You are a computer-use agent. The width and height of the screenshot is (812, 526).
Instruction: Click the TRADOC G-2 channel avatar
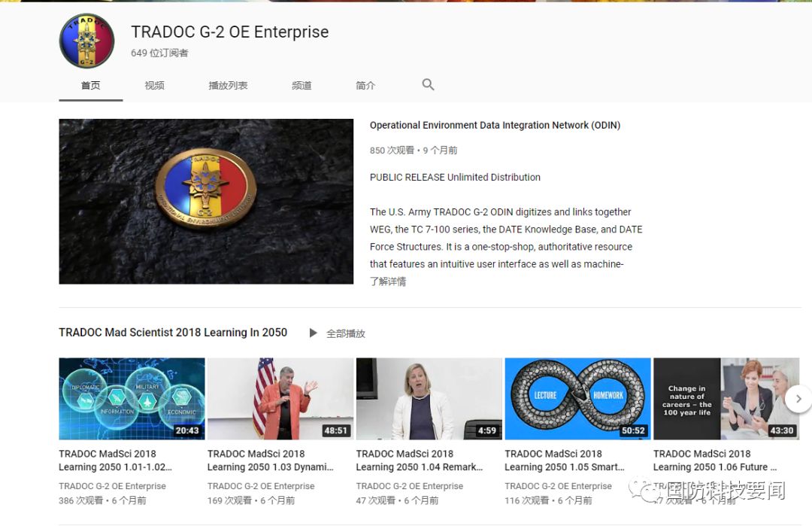click(x=87, y=41)
